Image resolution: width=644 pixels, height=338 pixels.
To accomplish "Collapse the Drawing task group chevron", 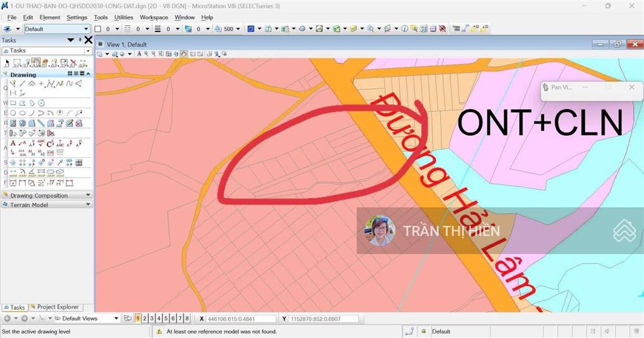I will [88, 74].
